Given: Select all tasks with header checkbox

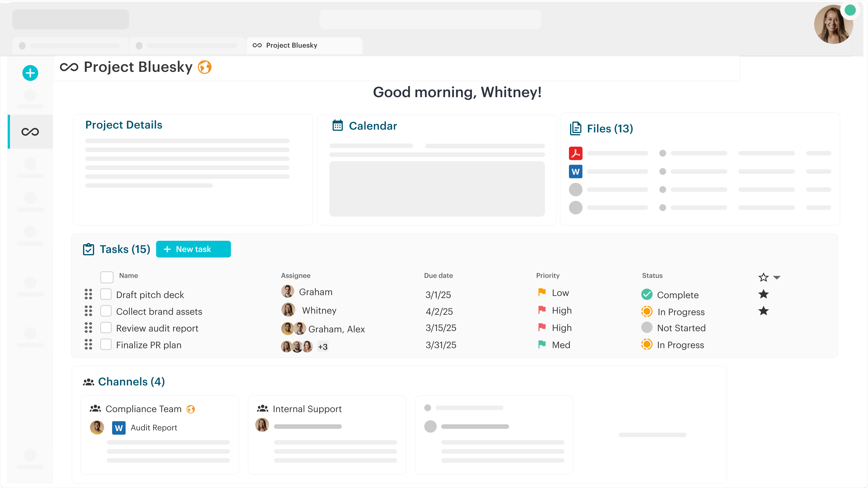Looking at the screenshot, I should tap(106, 277).
